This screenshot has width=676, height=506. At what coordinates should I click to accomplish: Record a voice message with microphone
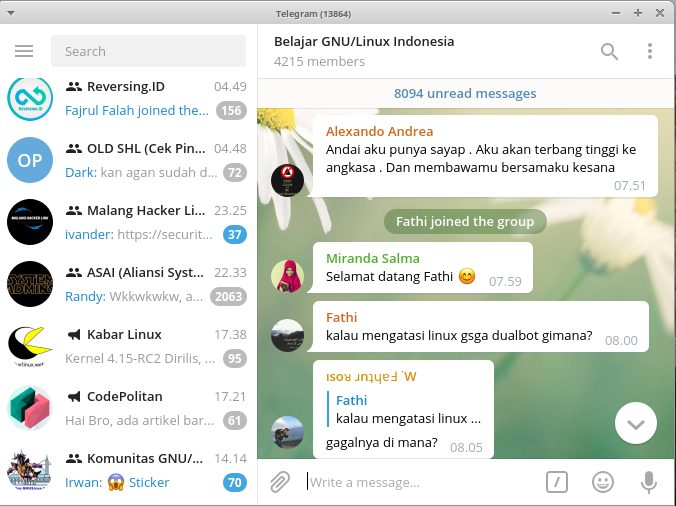coord(649,481)
